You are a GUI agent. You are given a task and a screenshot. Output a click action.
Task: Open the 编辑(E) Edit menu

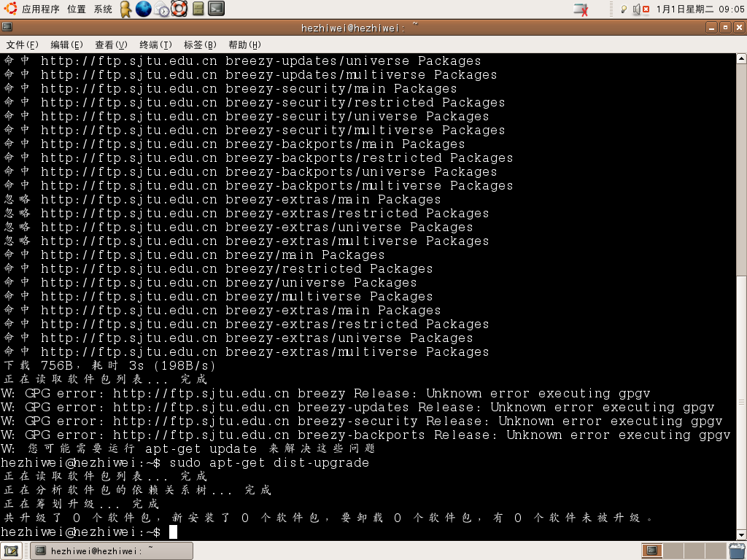click(66, 44)
